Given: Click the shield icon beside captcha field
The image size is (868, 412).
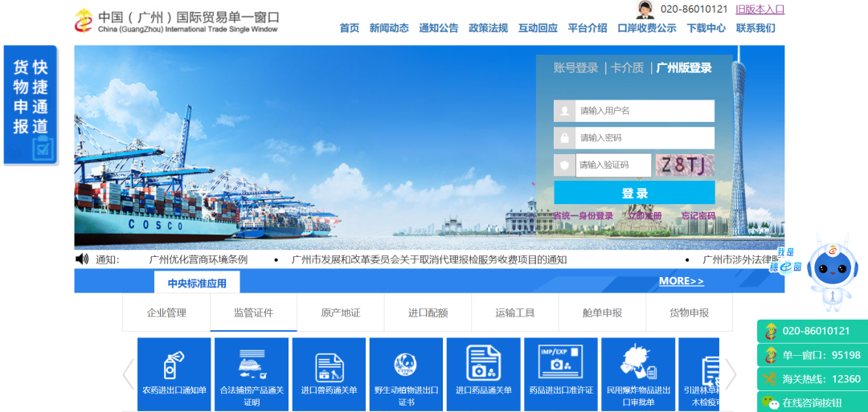Looking at the screenshot, I should tap(565, 165).
